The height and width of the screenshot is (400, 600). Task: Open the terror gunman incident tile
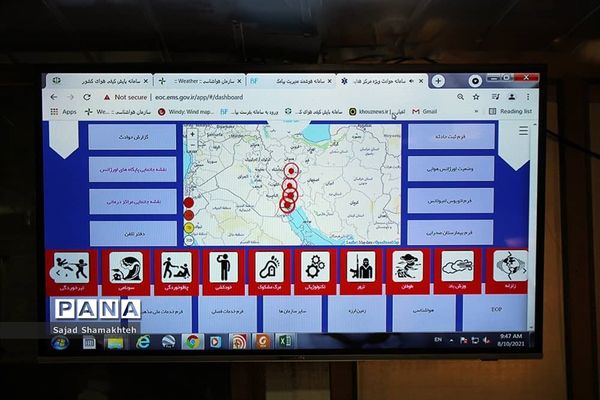tap(361, 272)
